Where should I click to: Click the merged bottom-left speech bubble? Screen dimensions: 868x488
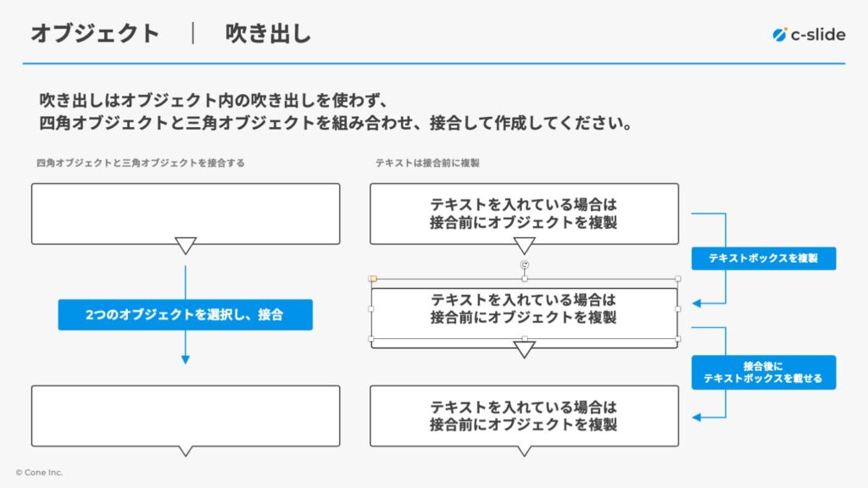point(186,419)
